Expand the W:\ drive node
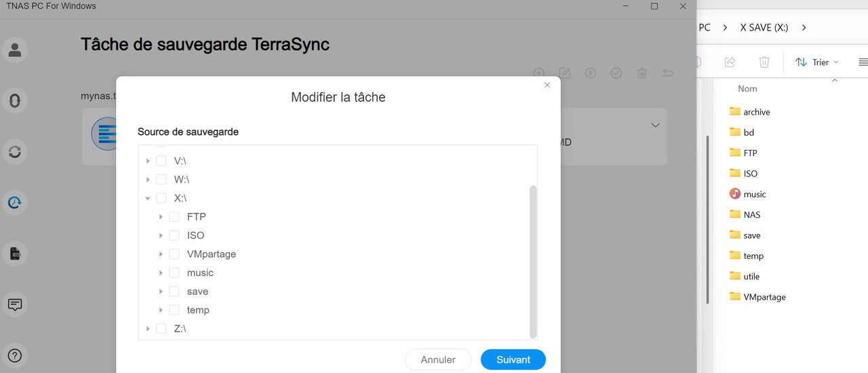Image resolution: width=868 pixels, height=373 pixels. [148, 180]
